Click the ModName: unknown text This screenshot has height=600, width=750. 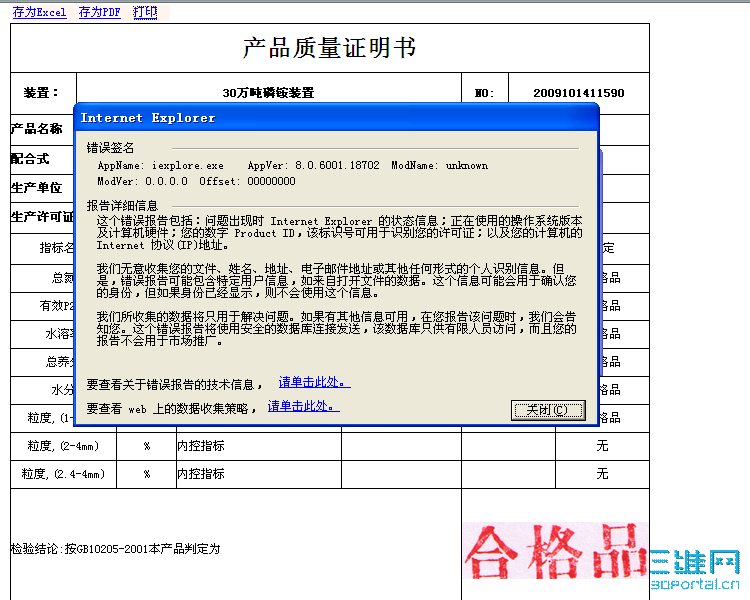pos(440,166)
